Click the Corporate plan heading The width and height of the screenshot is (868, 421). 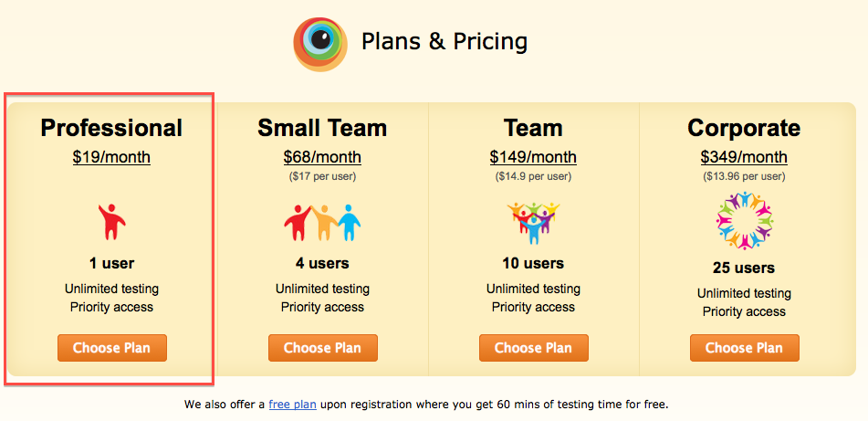[744, 128]
